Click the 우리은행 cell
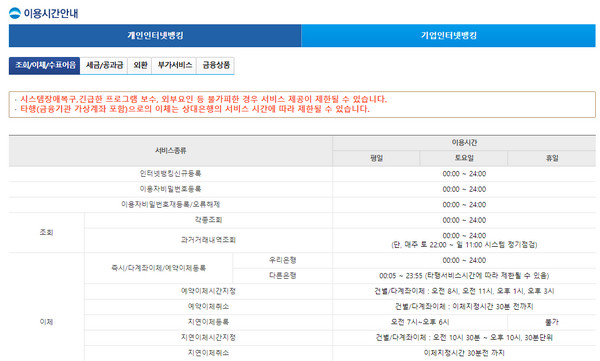This screenshot has width=600, height=361. 282,260
